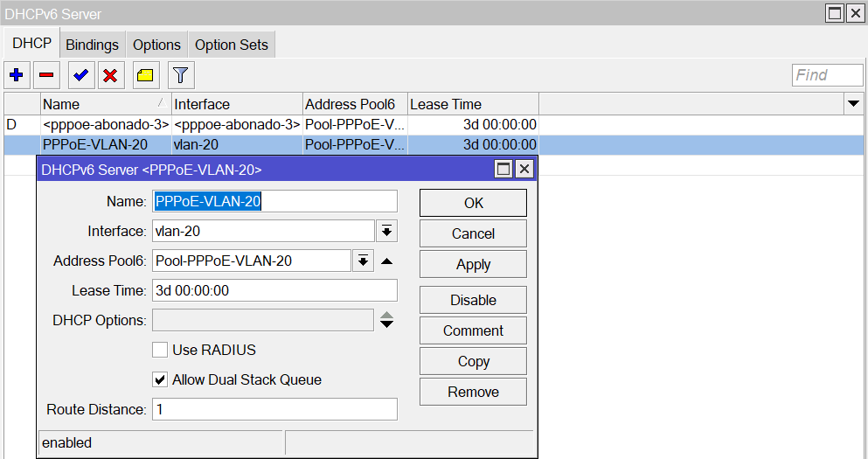Viewport: 868px width, 459px height.
Task: Maximize the PPPoE-VLAN-20 dialog window
Action: (503, 169)
